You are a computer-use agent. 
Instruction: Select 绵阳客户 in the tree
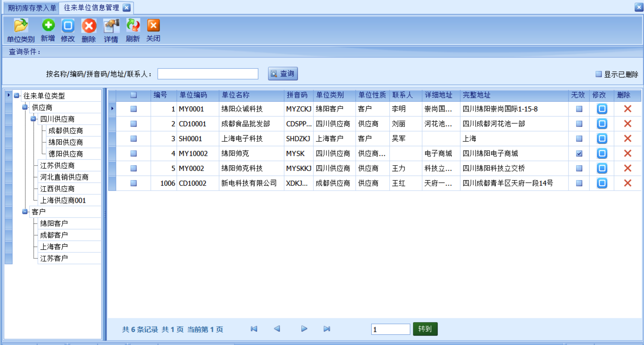click(x=54, y=223)
